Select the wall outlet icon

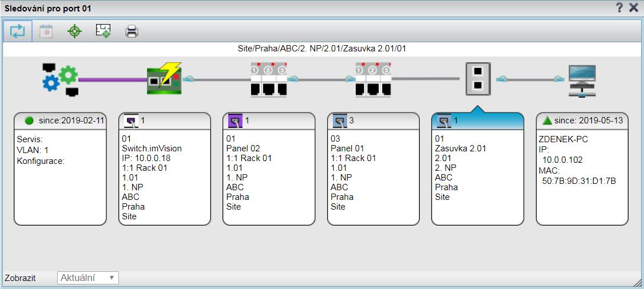coord(478,79)
